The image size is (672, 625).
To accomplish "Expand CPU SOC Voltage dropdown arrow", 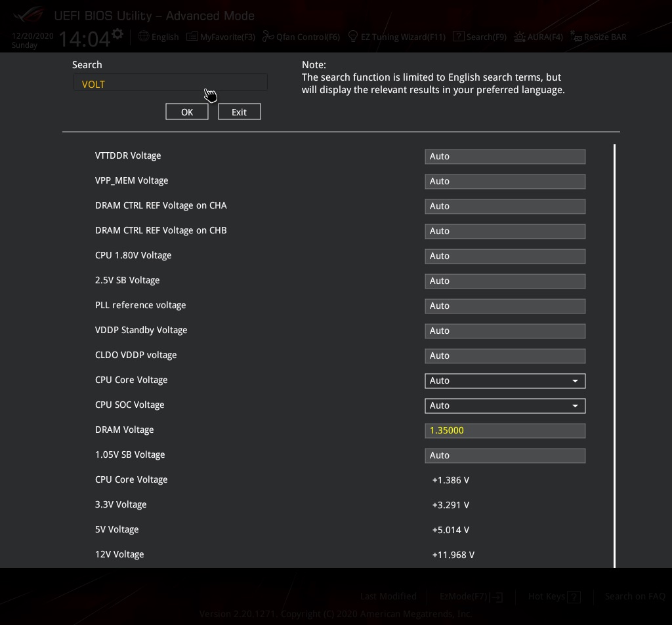I will (575, 406).
